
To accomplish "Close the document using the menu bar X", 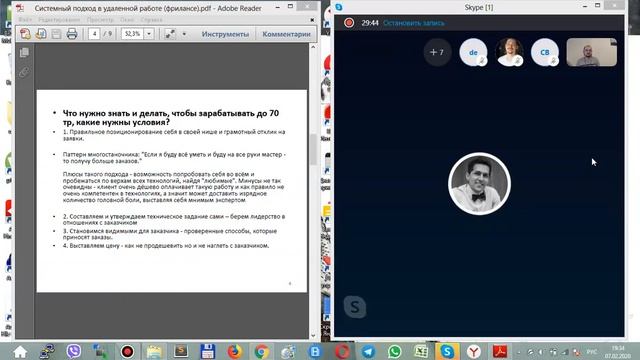I will tap(312, 20).
